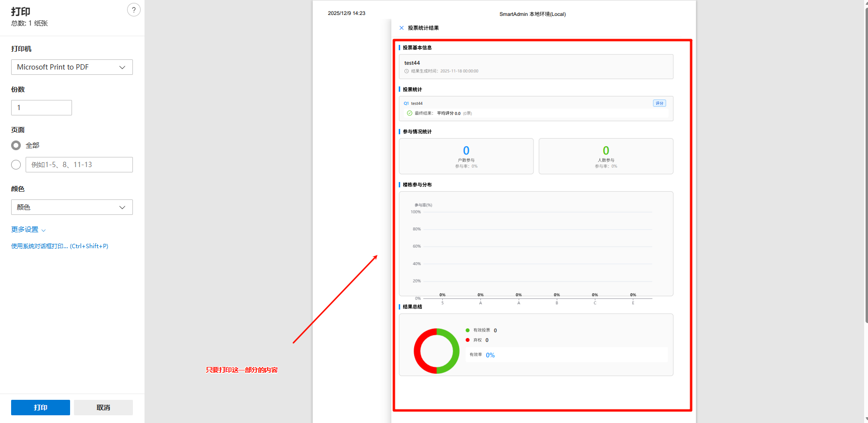Click the green 有效投票 legend dot
Viewport: 868px width, 423px height.
click(467, 330)
